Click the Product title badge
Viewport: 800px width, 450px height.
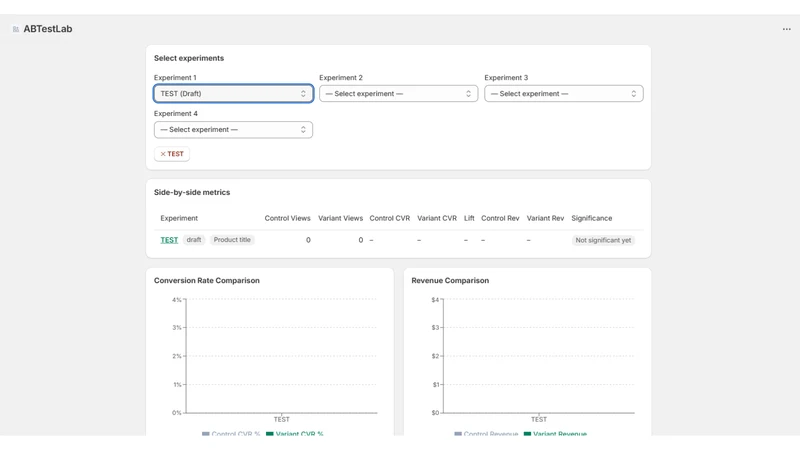(x=232, y=240)
